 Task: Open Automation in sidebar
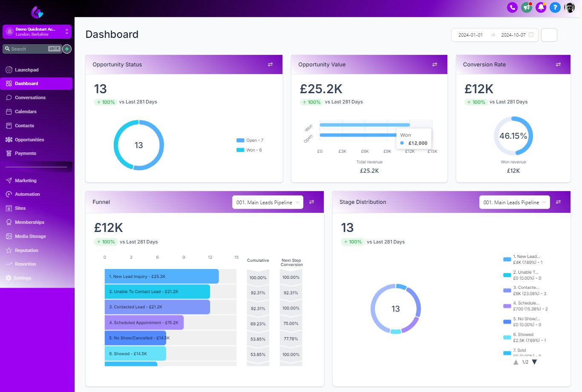tap(27, 194)
